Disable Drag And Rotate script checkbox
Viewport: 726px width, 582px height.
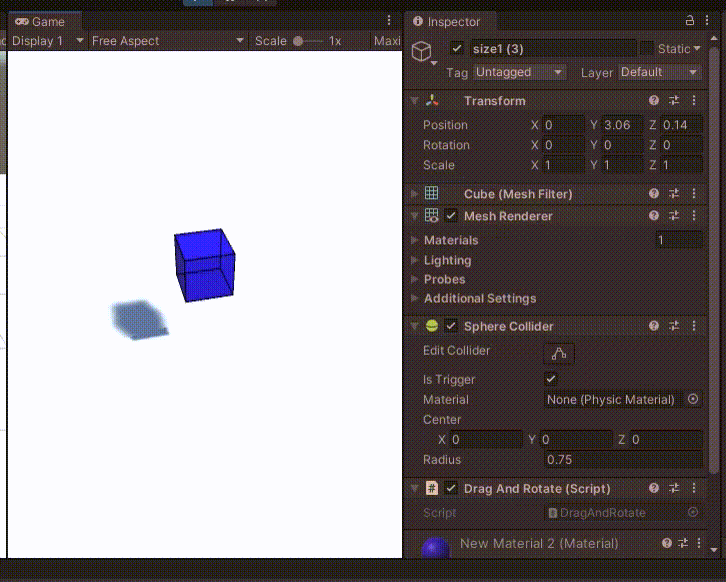coord(451,488)
